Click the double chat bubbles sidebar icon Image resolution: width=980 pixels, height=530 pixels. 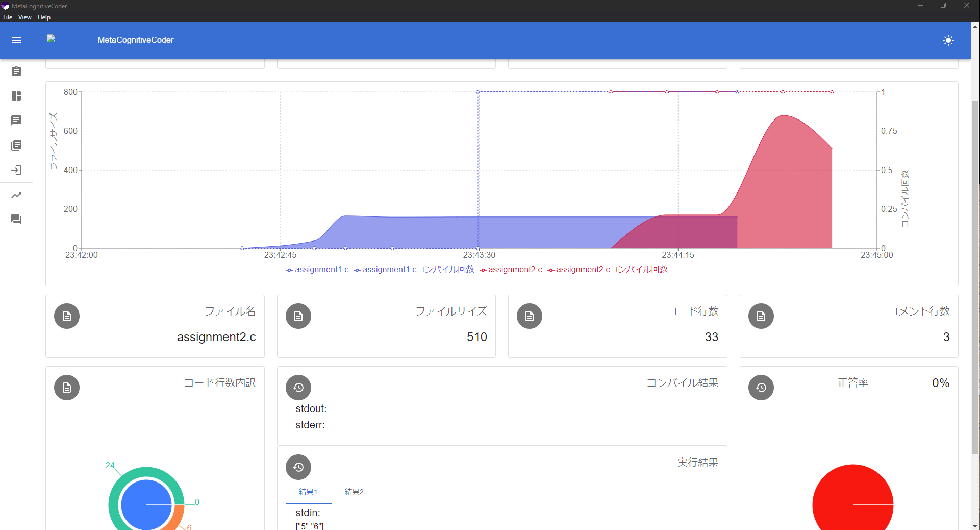click(16, 220)
